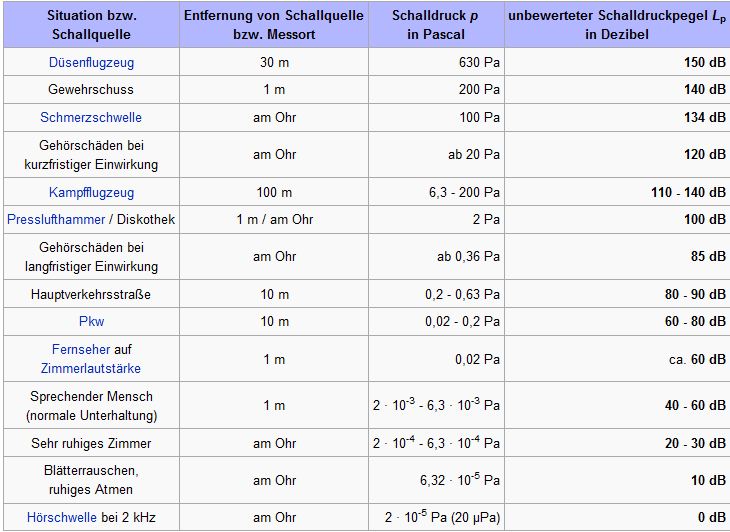The height and width of the screenshot is (532, 730).
Task: Click the 'ab 0,36 Pa' value
Action: coord(468,256)
